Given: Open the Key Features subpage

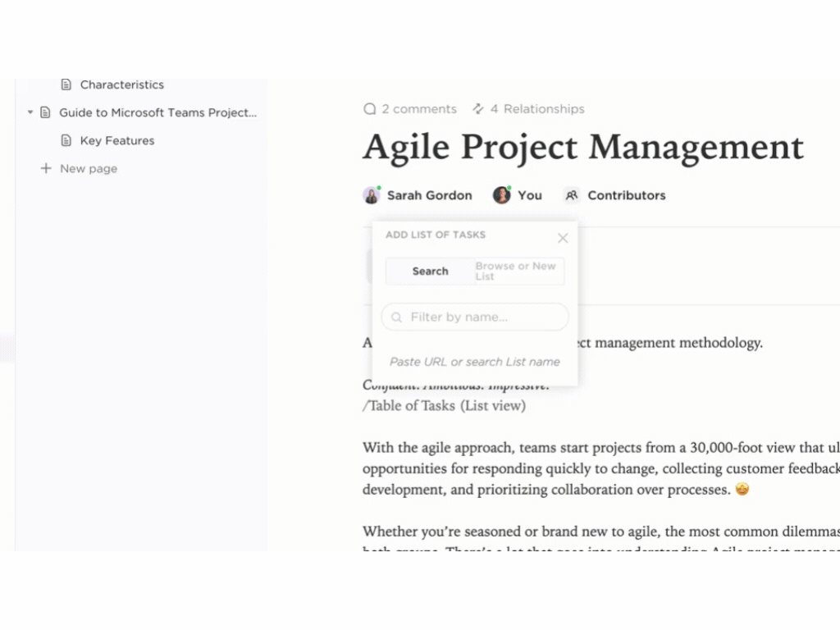Looking at the screenshot, I should pos(116,140).
